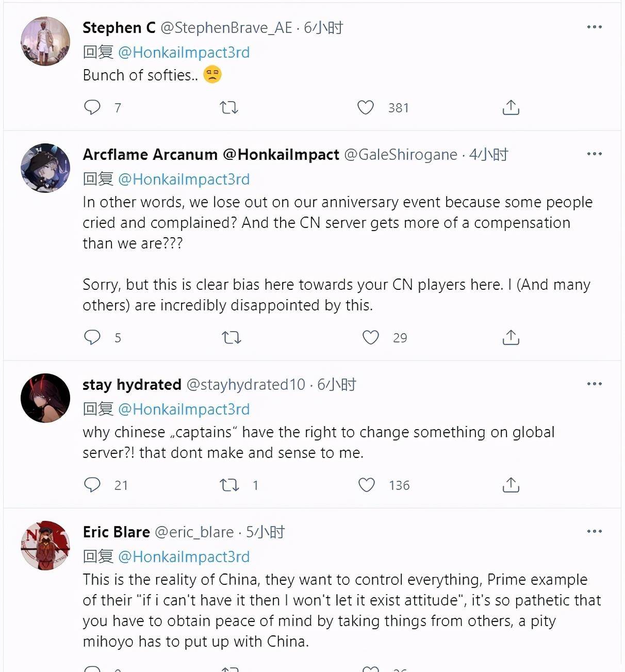Open the @GaleShirogane profile handle
625x672 pixels.
pyautogui.click(x=401, y=155)
